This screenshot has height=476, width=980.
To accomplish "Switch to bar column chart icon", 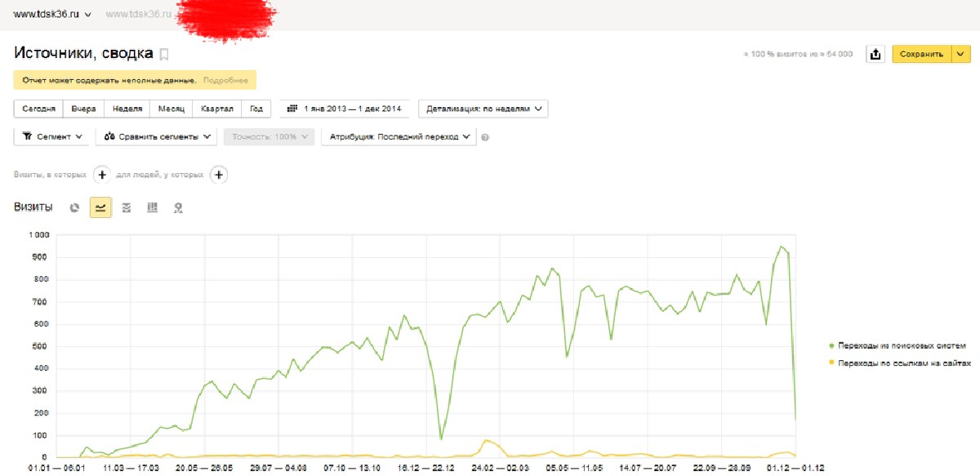I will tap(152, 208).
